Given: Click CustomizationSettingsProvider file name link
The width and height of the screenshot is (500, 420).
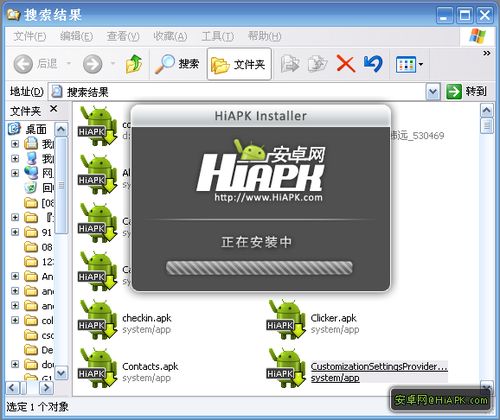Looking at the screenshot, I should [x=379, y=366].
